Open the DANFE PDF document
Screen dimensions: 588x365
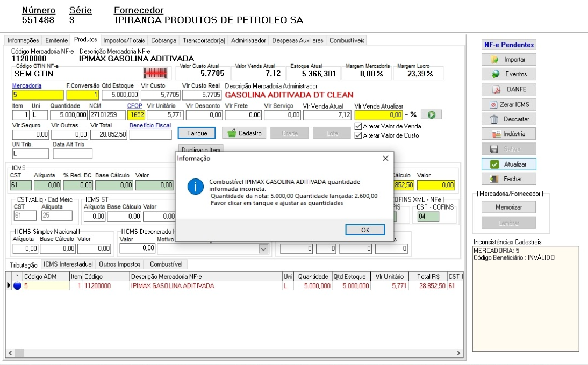point(509,89)
